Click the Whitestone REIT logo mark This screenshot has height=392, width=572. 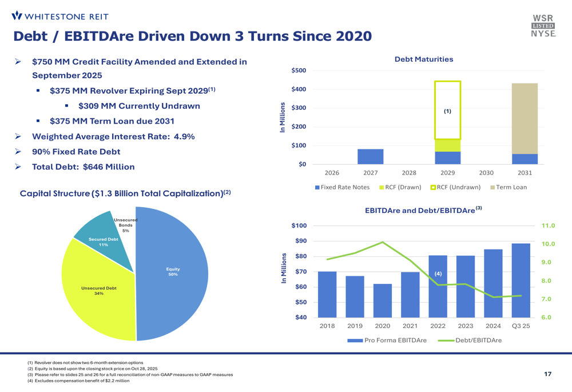click(17, 15)
